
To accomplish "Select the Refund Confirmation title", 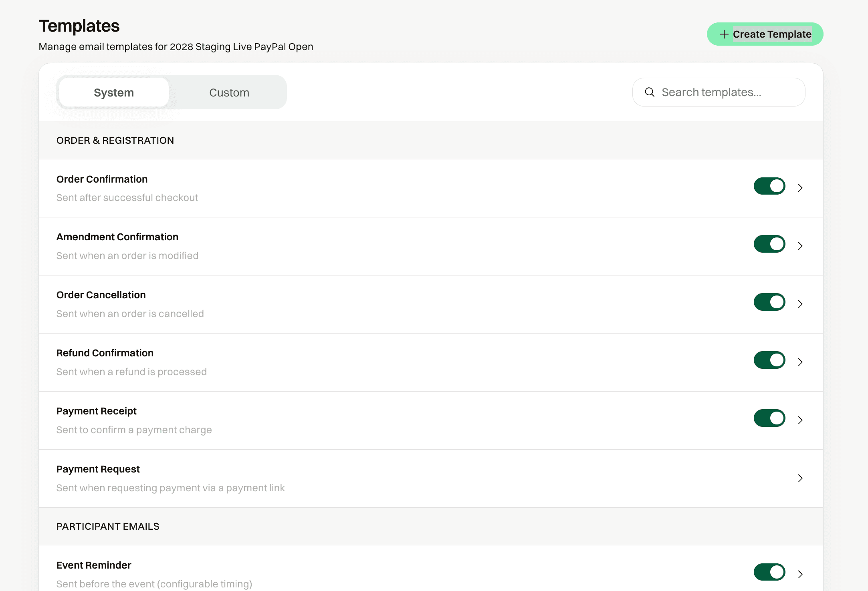I will pos(105,353).
